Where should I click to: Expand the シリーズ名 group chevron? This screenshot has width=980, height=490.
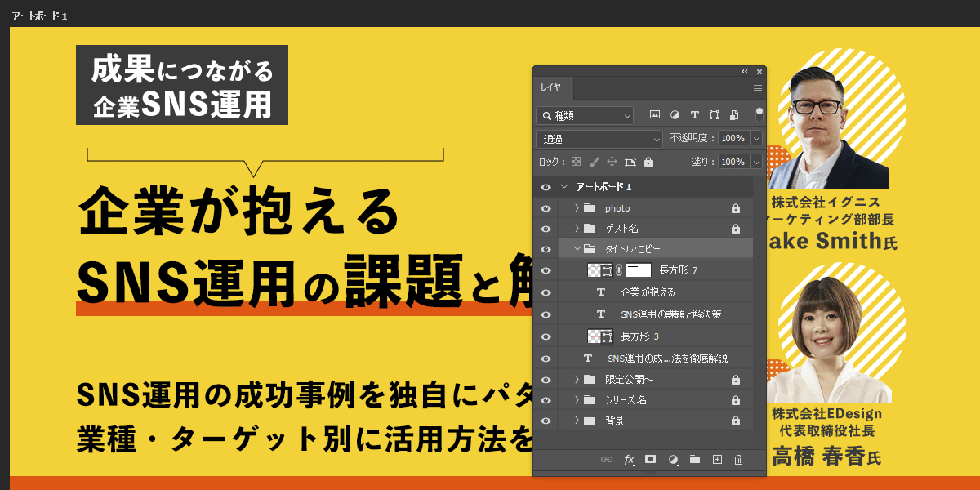pos(577,400)
